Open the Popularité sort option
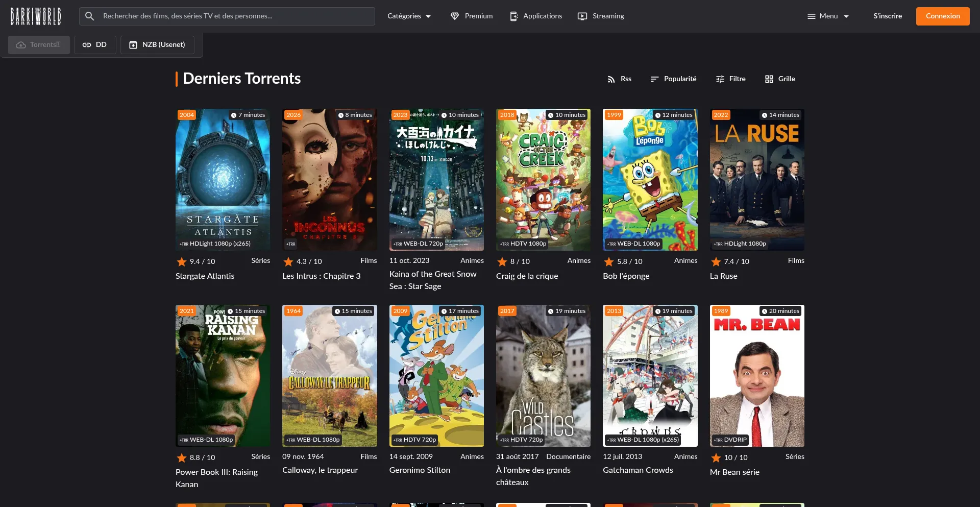This screenshot has height=507, width=980. pyautogui.click(x=673, y=79)
